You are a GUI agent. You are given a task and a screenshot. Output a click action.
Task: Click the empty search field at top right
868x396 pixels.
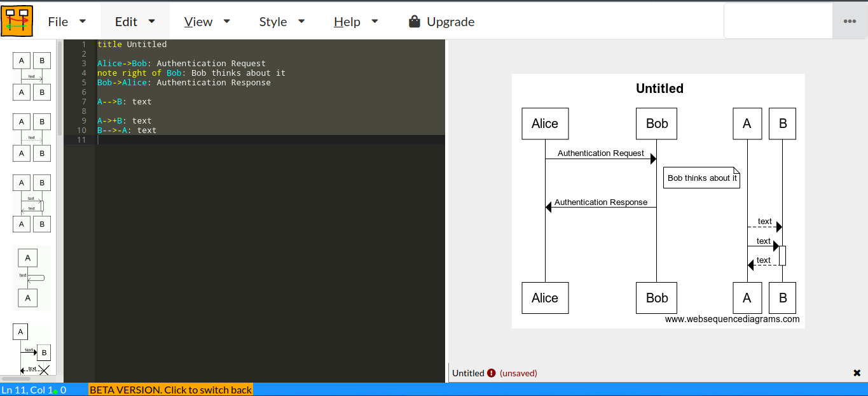(778, 21)
